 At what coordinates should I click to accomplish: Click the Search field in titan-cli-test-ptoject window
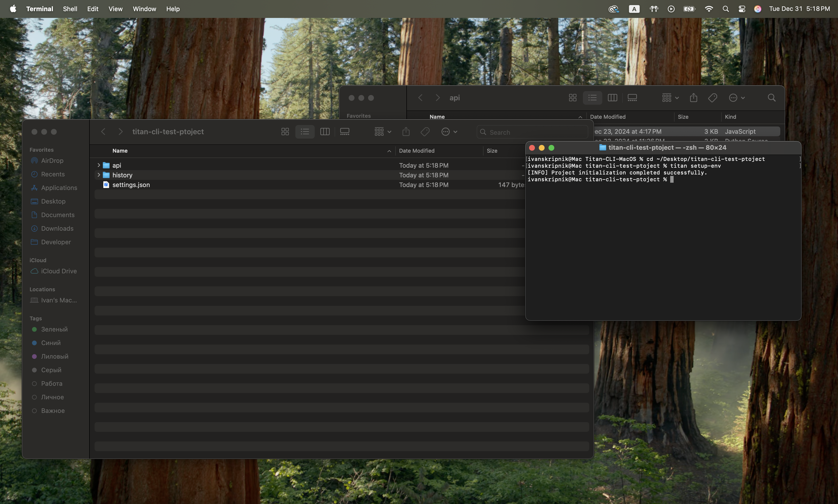tap(532, 132)
